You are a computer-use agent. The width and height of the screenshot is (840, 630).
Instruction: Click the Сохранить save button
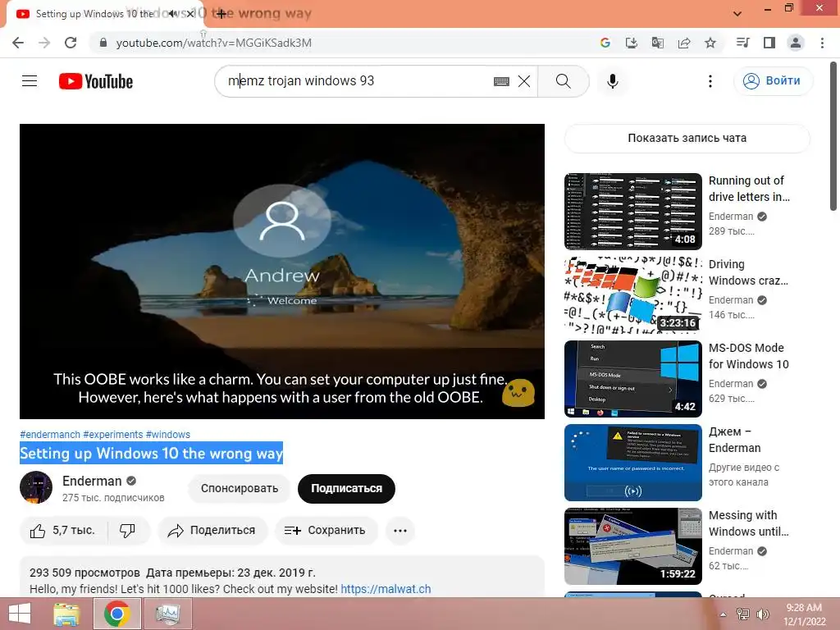(326, 531)
